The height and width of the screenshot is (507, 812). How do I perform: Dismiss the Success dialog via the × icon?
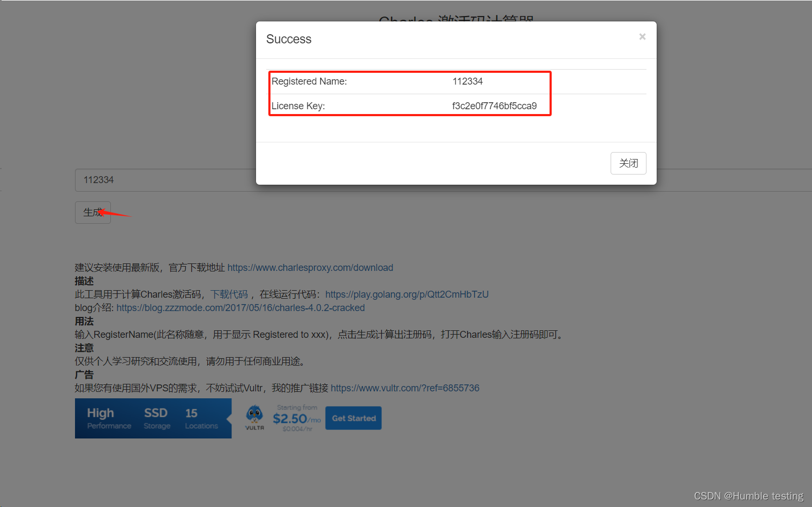tap(642, 36)
